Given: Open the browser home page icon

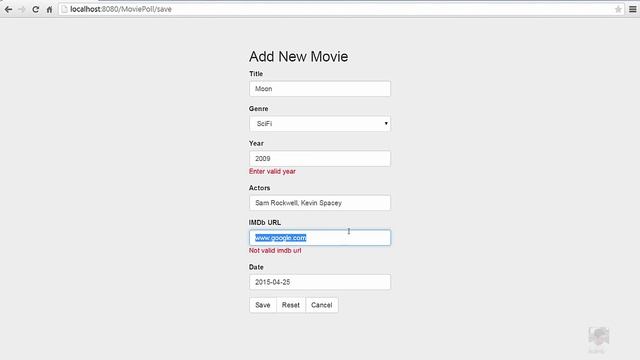Looking at the screenshot, I should tap(49, 9).
